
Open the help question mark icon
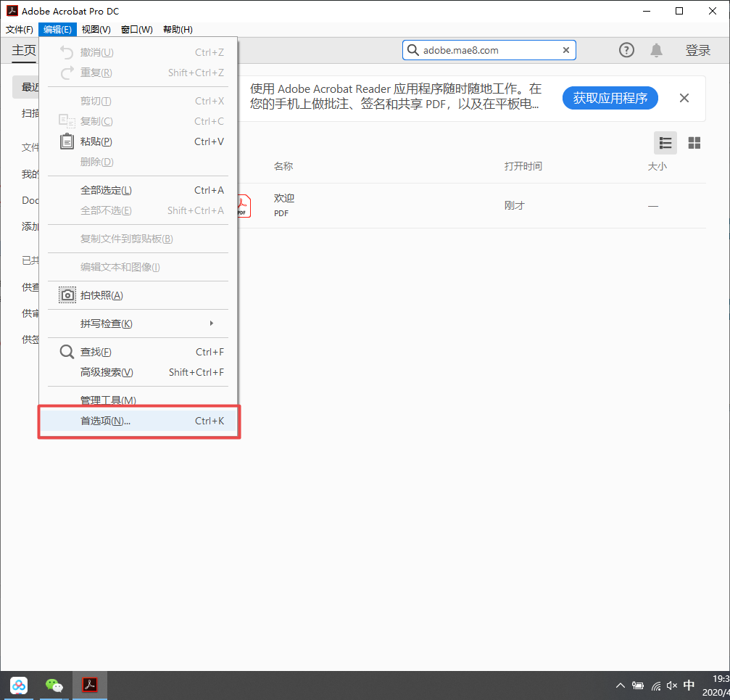click(626, 50)
